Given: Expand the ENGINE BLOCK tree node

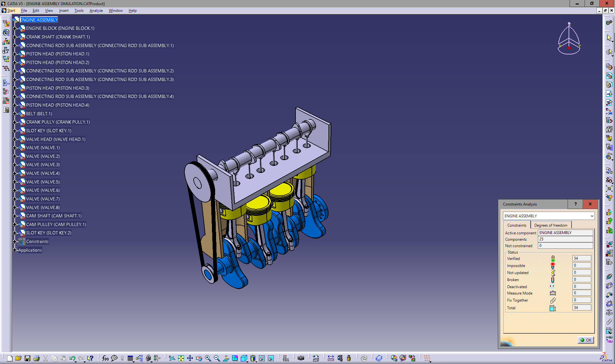Looking at the screenshot, I should pyautogui.click(x=15, y=28).
